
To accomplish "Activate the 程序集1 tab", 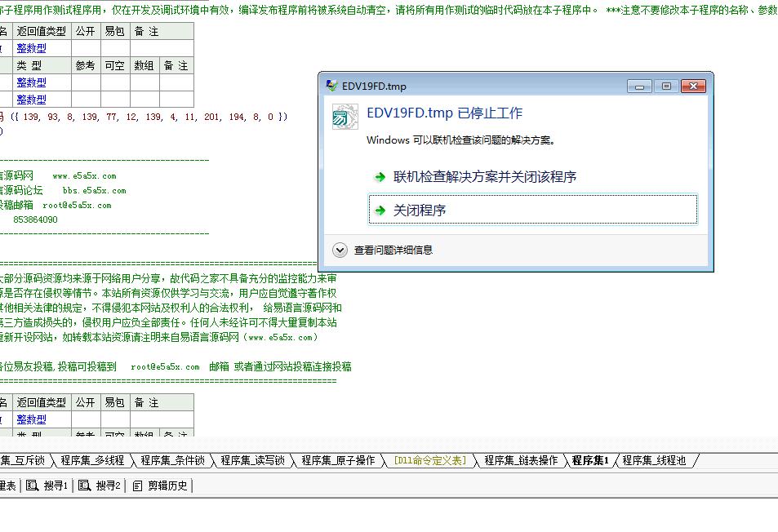I will [x=590, y=460].
